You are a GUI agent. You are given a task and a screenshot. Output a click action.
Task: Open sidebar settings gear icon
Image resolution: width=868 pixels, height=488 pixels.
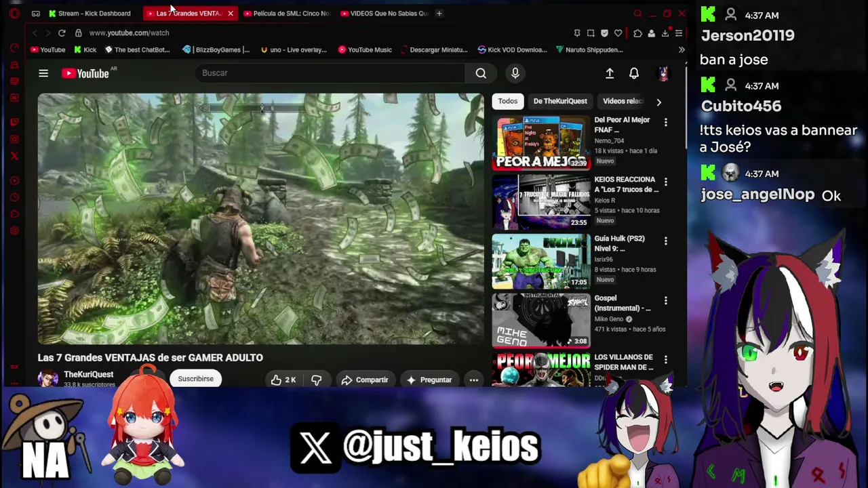point(14,231)
